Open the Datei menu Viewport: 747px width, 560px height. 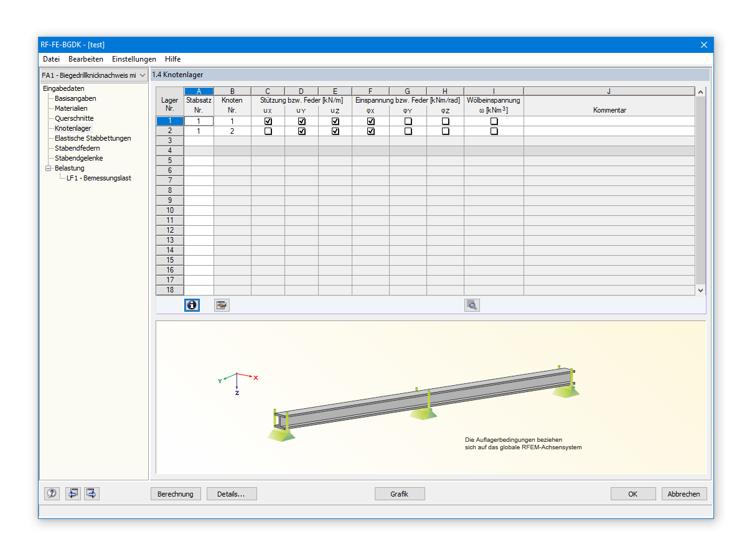(x=51, y=59)
